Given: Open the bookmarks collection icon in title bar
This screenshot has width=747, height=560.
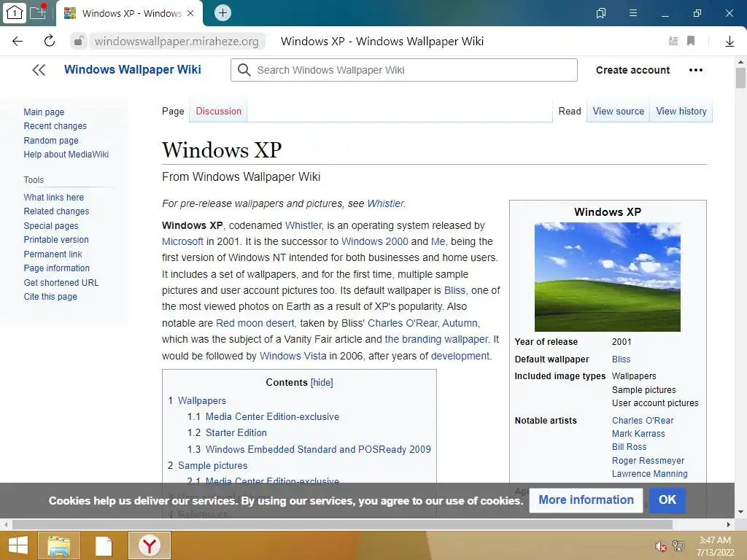Looking at the screenshot, I should point(601,13).
